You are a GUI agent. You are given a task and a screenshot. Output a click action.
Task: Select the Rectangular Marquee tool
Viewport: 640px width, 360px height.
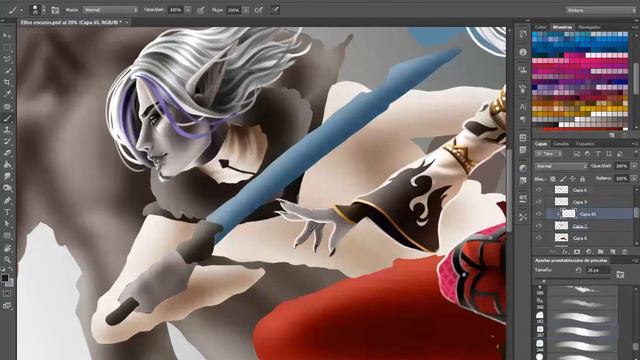coord(7,47)
